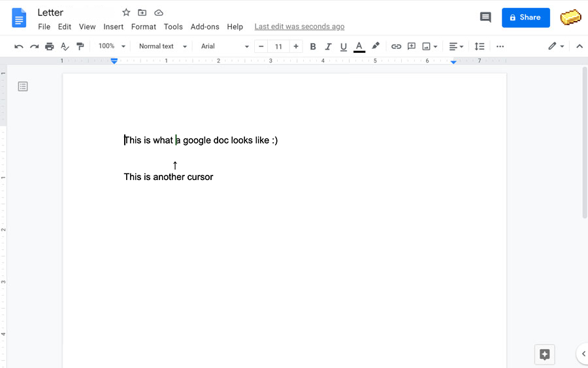Star the Letter document
Viewport: 588px width, 368px height.
[126, 12]
